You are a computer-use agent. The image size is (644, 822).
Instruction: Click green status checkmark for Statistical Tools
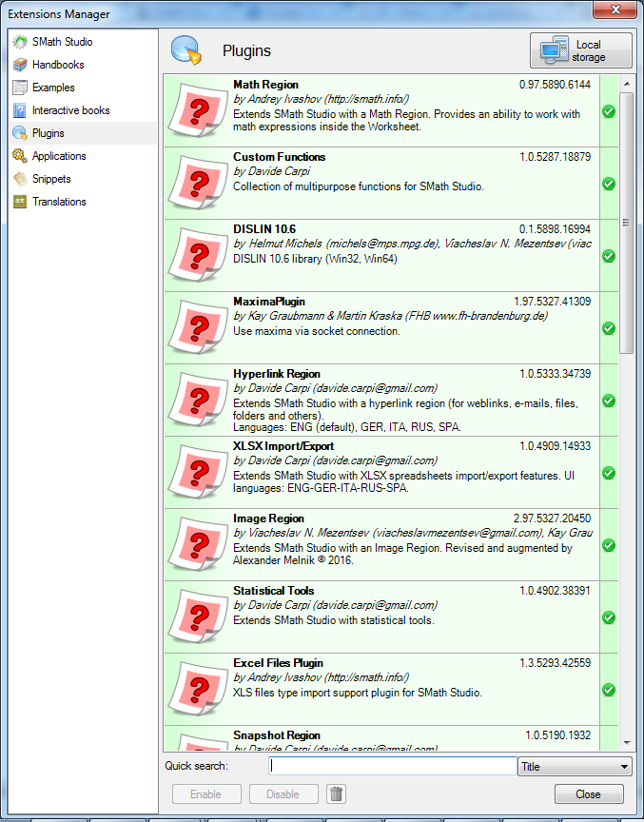pyautogui.click(x=609, y=617)
